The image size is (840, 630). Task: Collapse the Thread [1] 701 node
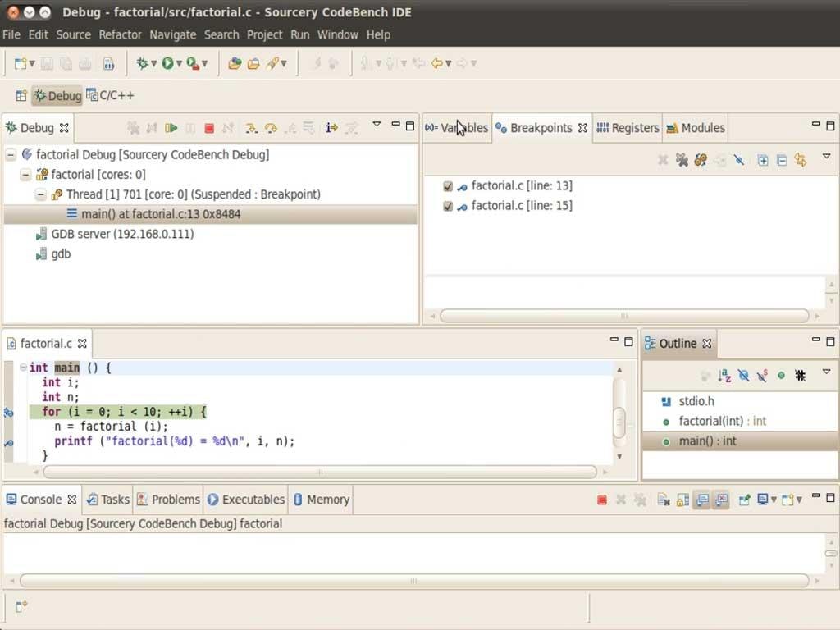point(40,194)
